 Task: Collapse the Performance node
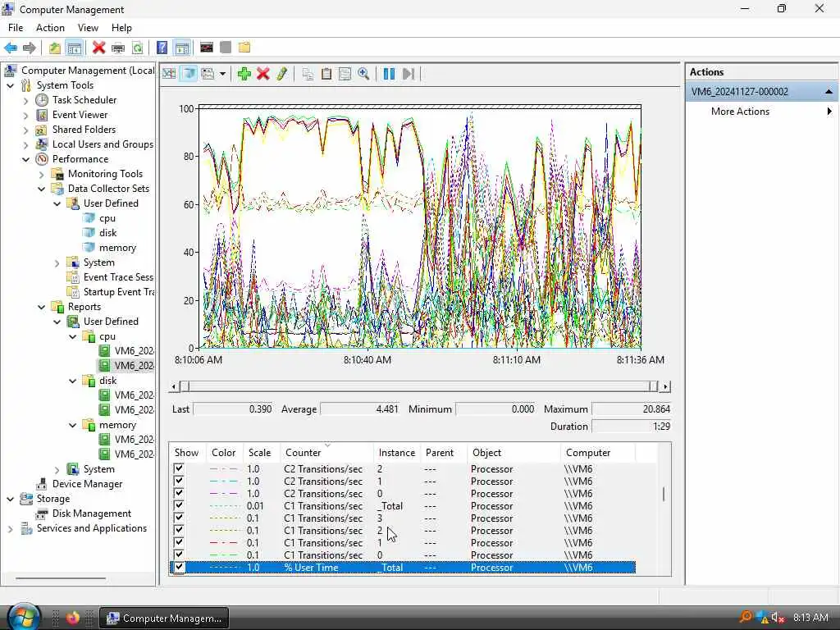[x=25, y=160]
